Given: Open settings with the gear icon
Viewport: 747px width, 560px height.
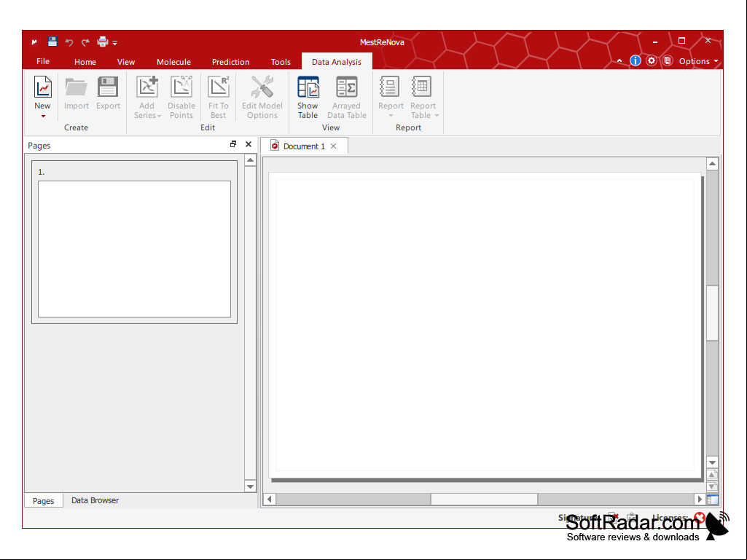Looking at the screenshot, I should 652,61.
